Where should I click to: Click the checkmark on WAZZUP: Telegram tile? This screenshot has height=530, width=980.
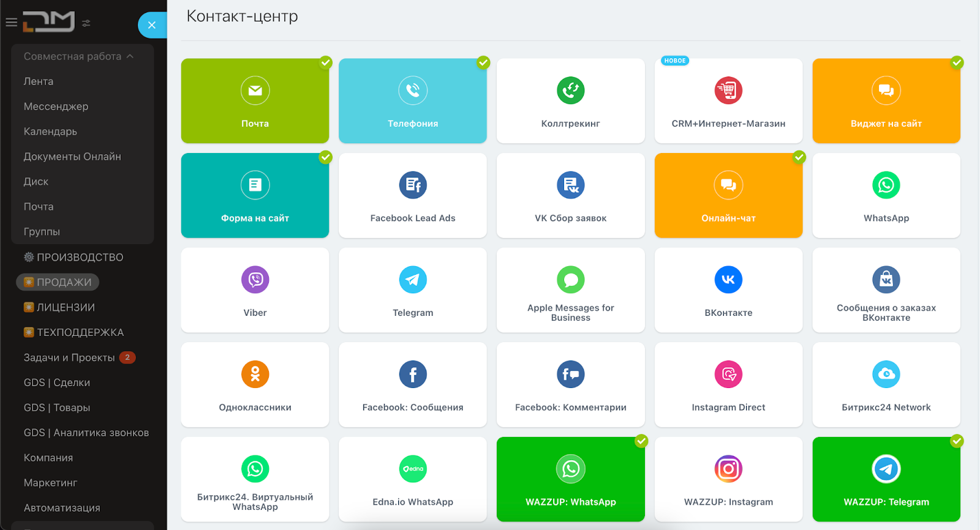(x=957, y=441)
